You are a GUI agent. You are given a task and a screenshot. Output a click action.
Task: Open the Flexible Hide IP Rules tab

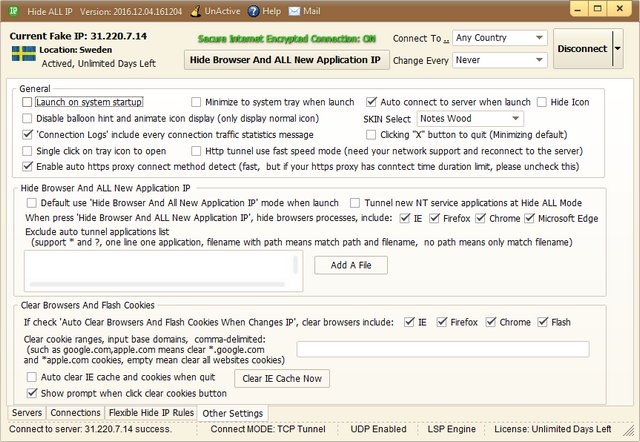coord(150,412)
